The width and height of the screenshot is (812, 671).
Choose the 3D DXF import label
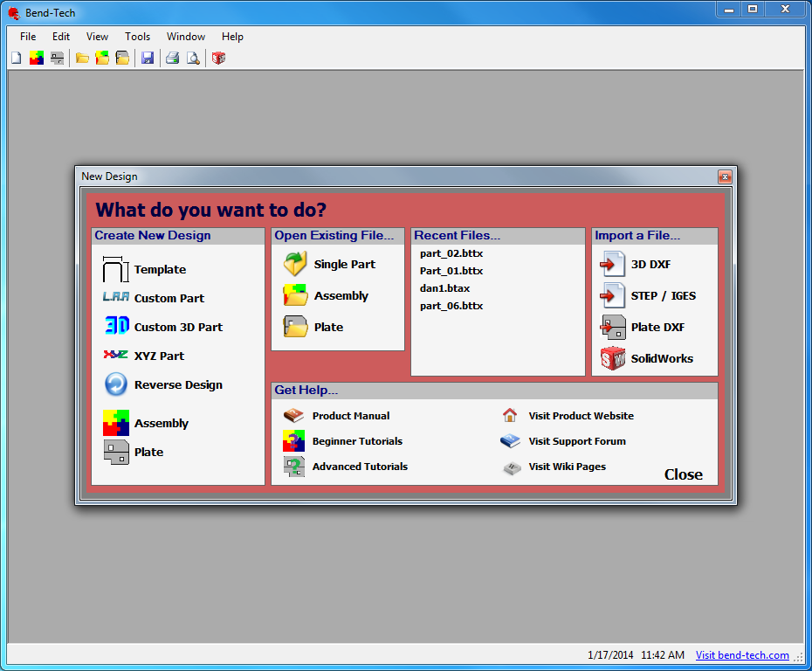coord(651,264)
